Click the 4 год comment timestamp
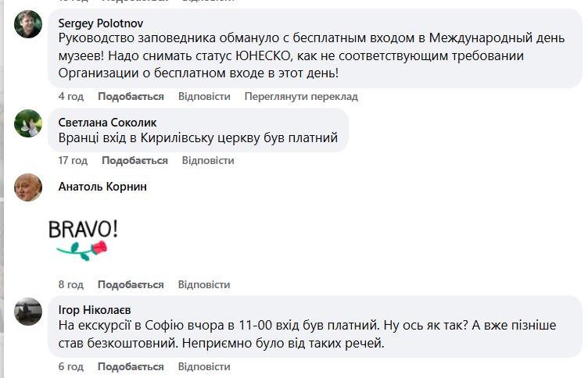 [x=70, y=96]
